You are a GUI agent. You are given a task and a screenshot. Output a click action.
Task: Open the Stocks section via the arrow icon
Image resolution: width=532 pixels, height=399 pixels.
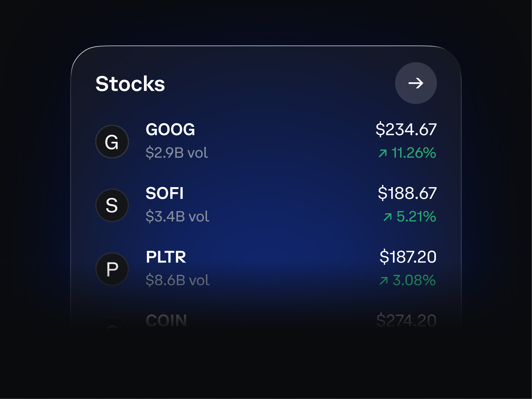416,84
